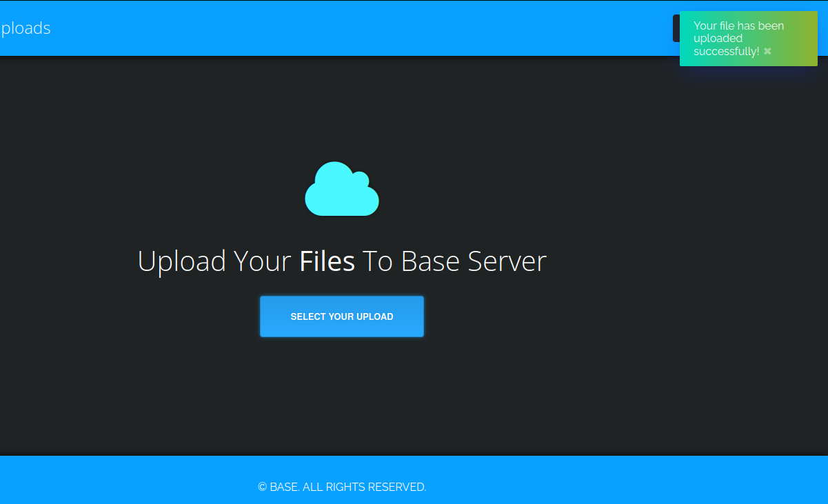Click the word 'uploaded' in the notification
Image resolution: width=828 pixels, height=504 pixels.
718,39
